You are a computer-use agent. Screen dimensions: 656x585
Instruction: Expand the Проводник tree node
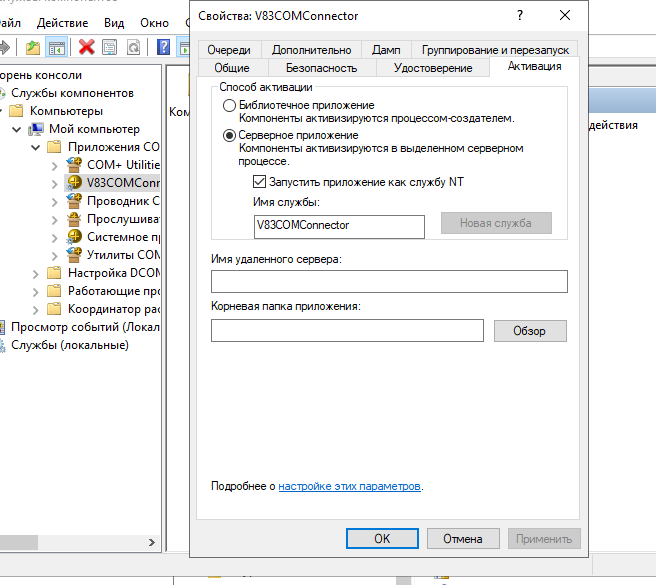pyautogui.click(x=54, y=202)
